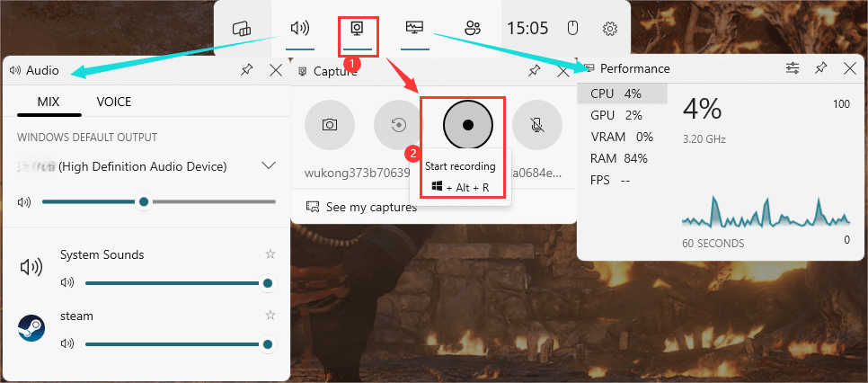This screenshot has height=383, width=868.
Task: Click the large System Sounds speaker icon
Action: pyautogui.click(x=31, y=268)
